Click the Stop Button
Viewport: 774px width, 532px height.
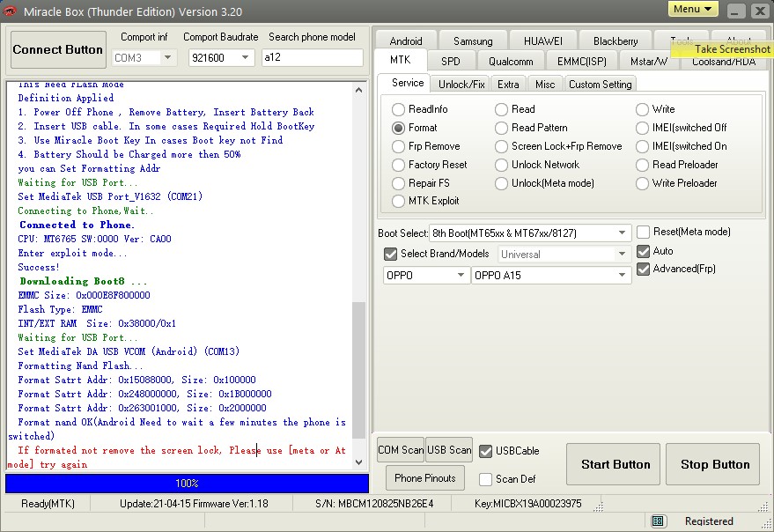click(712, 464)
